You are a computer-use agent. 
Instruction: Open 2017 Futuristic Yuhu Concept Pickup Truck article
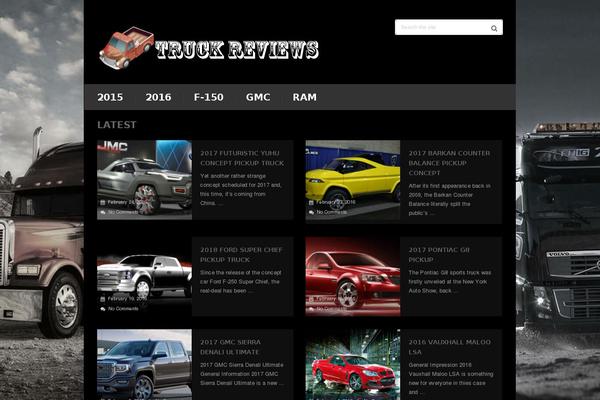tap(242, 158)
